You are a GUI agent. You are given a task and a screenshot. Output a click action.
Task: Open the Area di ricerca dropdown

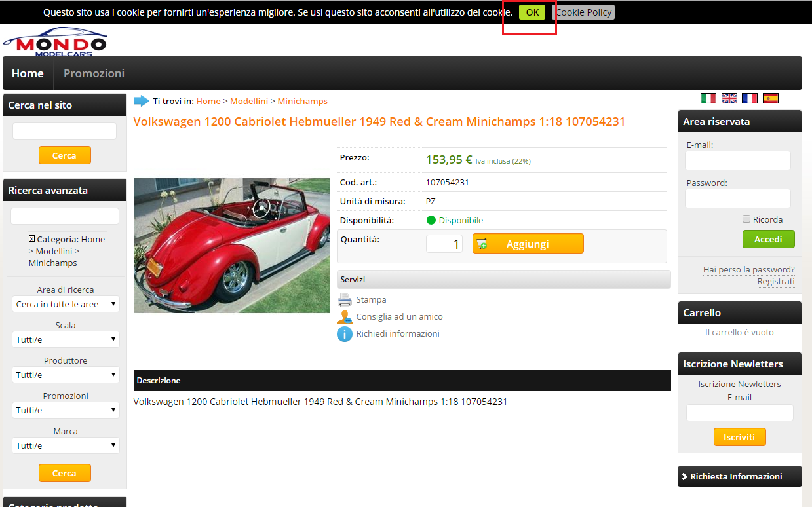tap(66, 304)
